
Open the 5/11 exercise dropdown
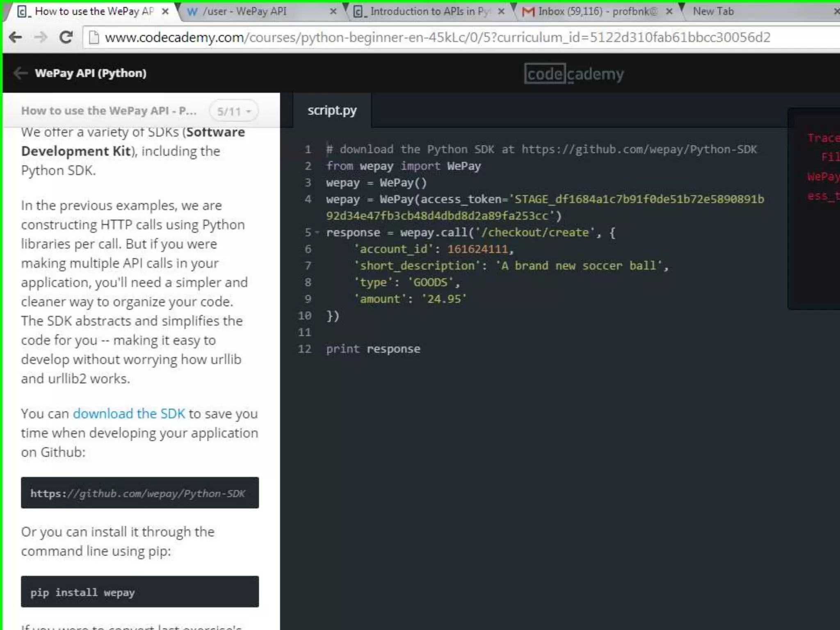pyautogui.click(x=234, y=111)
